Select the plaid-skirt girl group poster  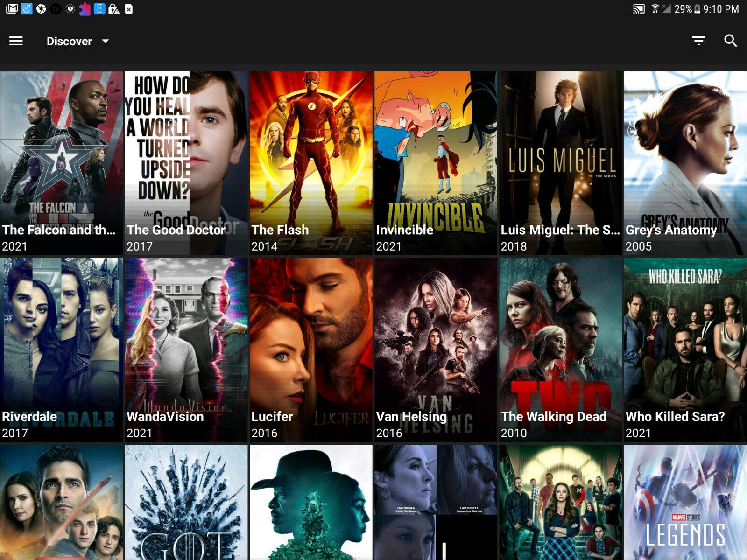pyautogui.click(x=561, y=502)
